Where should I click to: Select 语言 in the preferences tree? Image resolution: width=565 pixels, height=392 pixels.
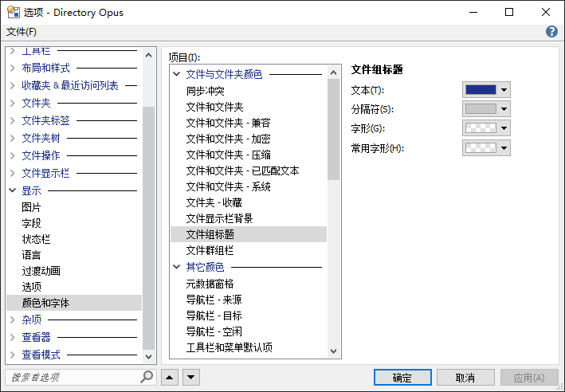tap(31, 255)
